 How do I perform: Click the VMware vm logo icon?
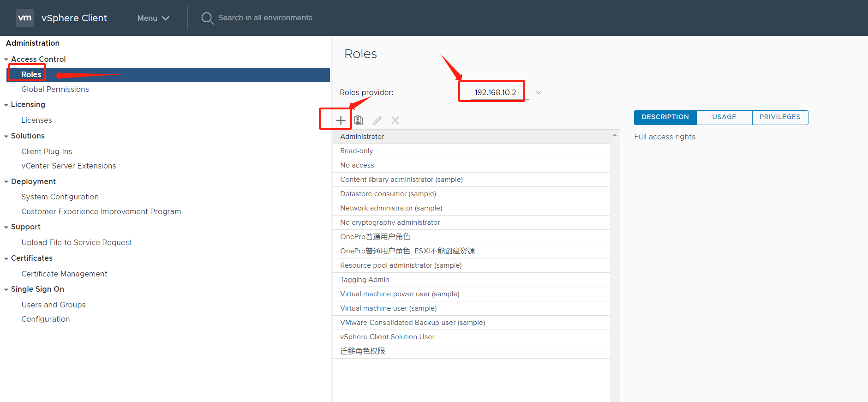25,18
